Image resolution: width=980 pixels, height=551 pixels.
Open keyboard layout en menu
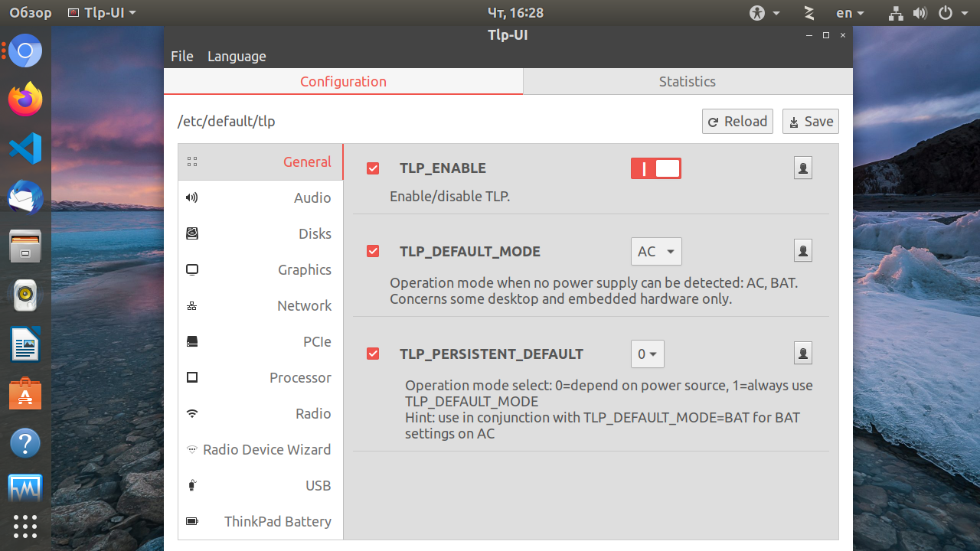[850, 13]
